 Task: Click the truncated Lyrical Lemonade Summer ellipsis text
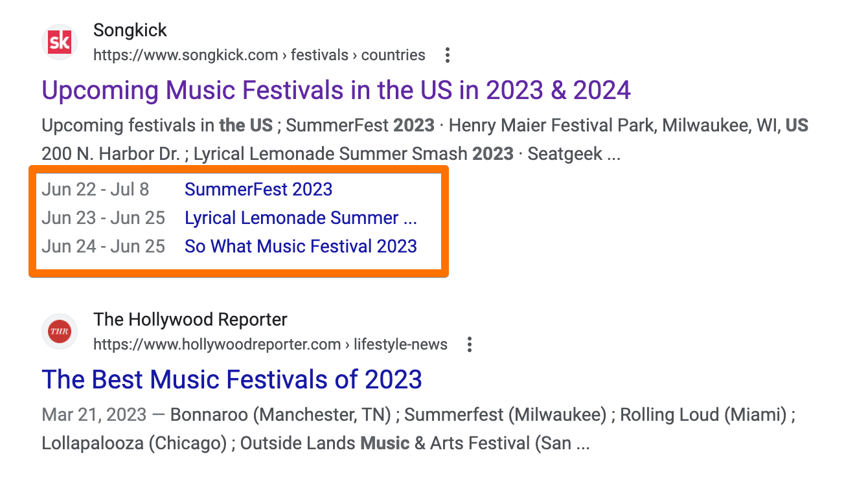[x=301, y=218]
